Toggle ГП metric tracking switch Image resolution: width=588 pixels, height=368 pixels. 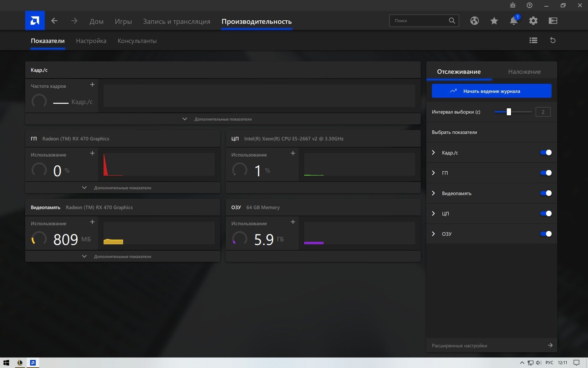[x=546, y=173]
